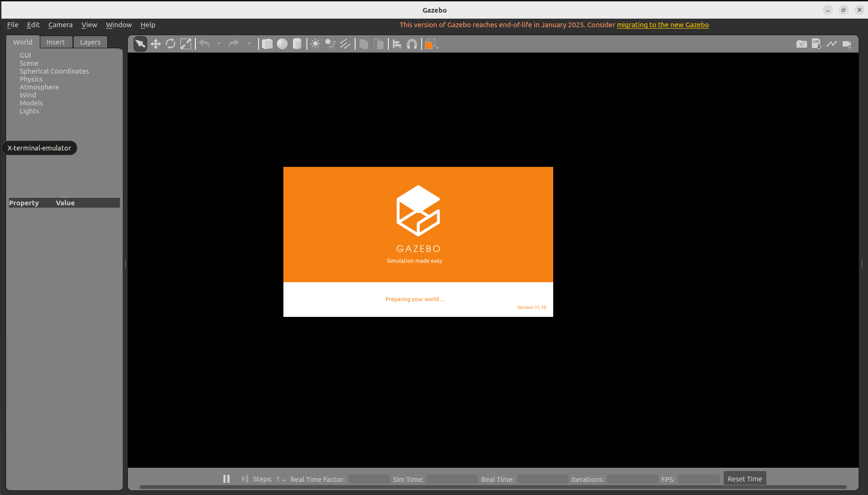The width and height of the screenshot is (868, 495).
Task: Click the Real Time Factor field
Action: (369, 479)
